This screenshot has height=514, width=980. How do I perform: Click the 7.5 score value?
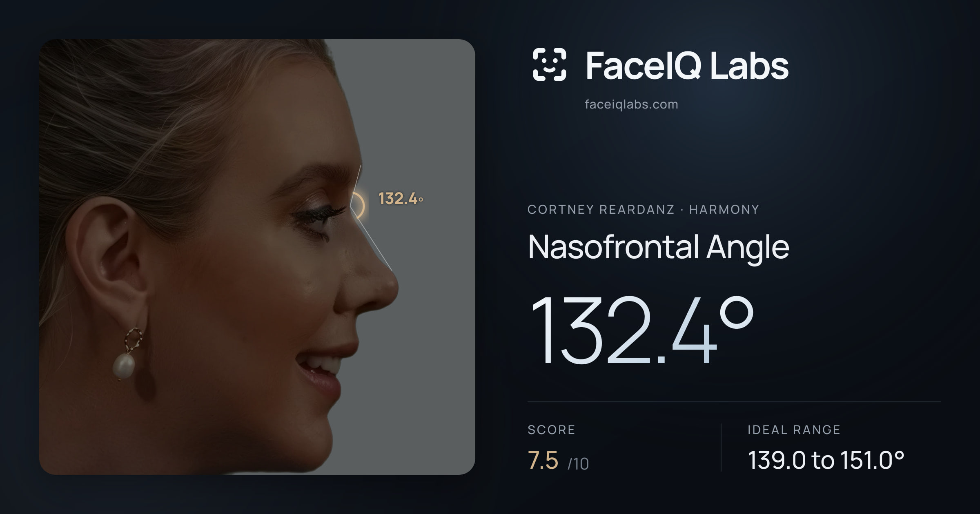pyautogui.click(x=543, y=461)
